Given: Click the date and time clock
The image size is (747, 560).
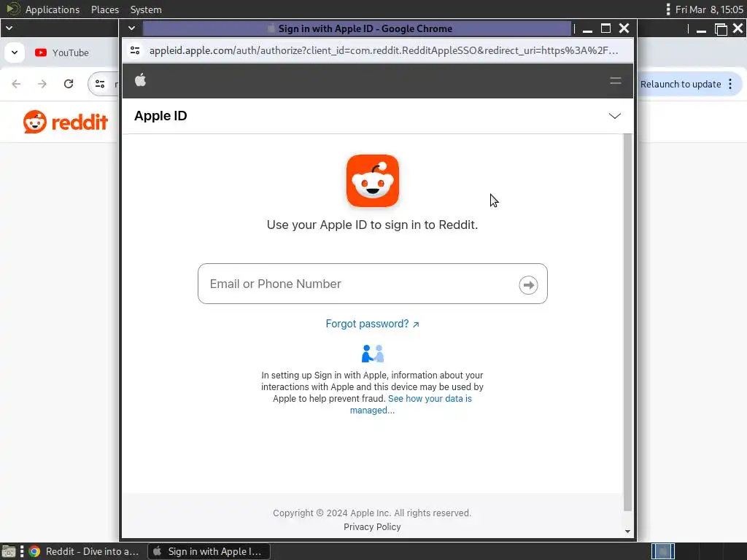Looking at the screenshot, I should pos(709,9).
